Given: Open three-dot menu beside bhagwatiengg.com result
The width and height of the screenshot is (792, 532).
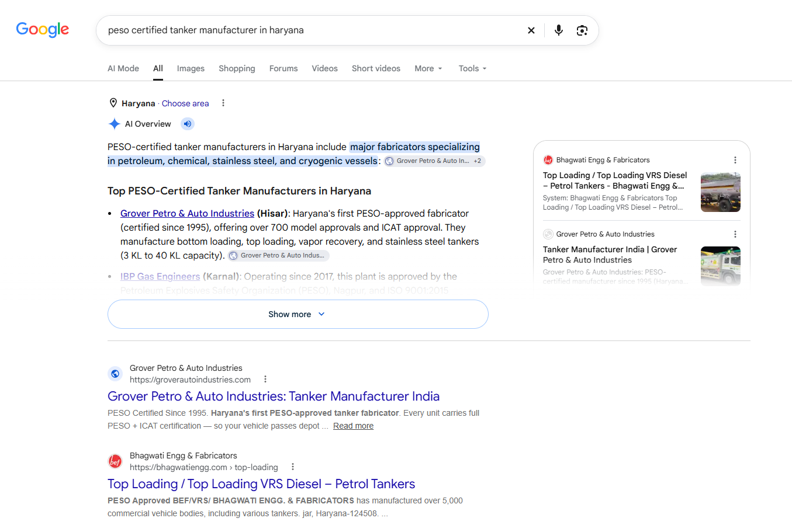Looking at the screenshot, I should tap(293, 467).
